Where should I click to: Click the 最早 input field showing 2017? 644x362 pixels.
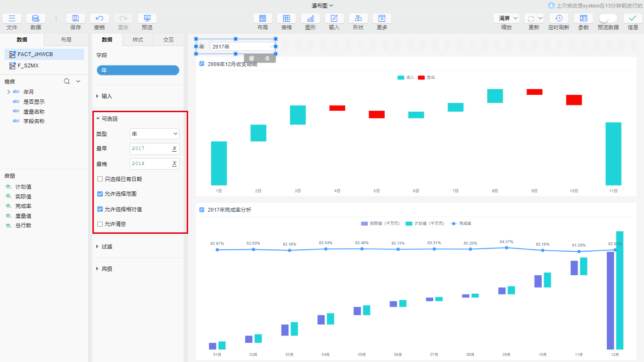150,148
